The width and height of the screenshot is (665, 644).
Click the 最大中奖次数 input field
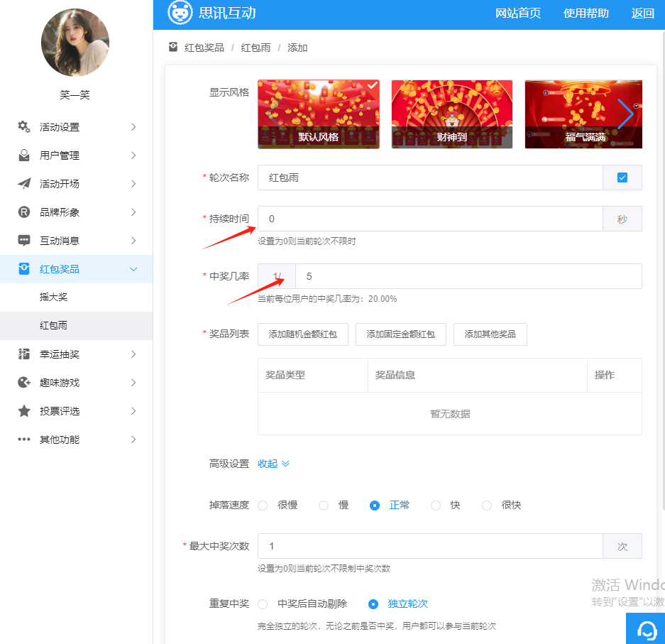tap(430, 546)
